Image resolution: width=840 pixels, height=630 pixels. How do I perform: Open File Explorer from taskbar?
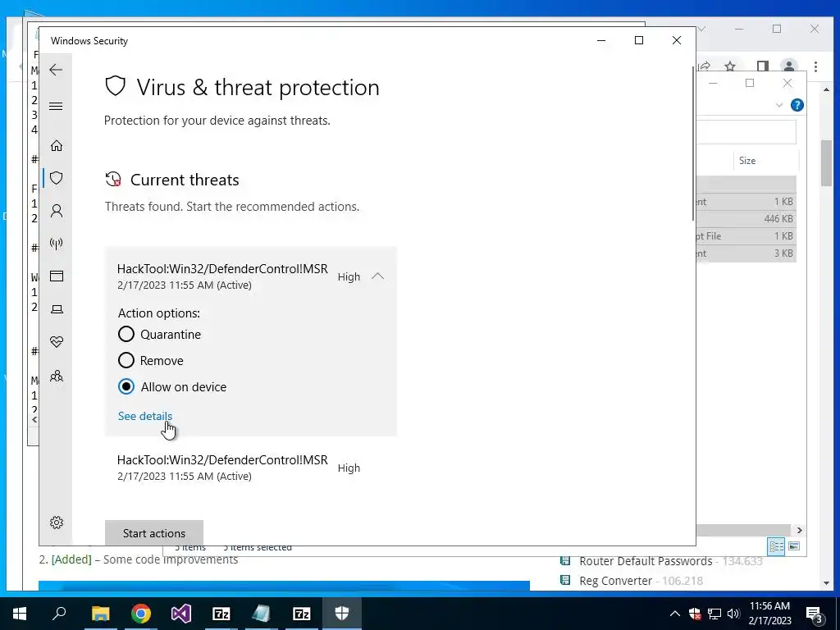100,614
